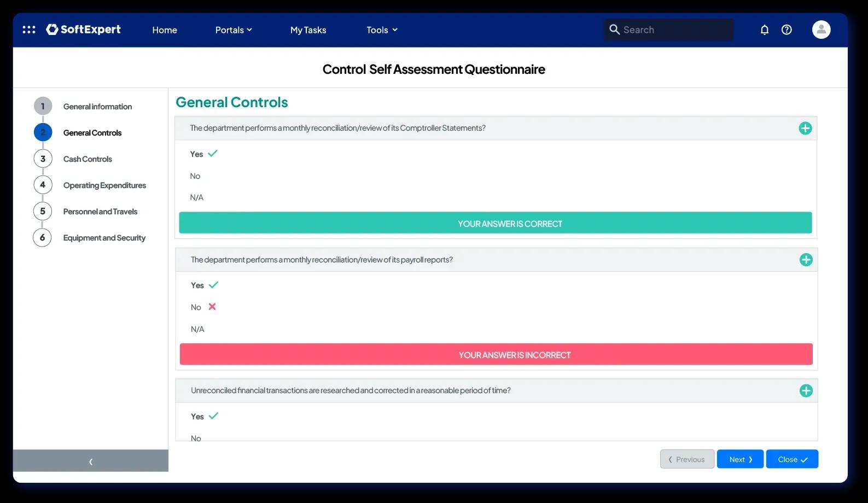Open the Portals dropdown menu
The image size is (868, 503).
(234, 30)
